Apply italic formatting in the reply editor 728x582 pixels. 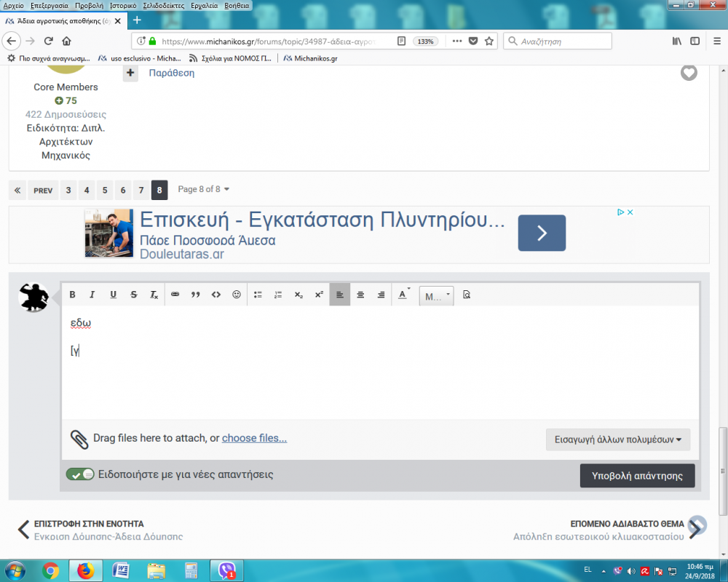(92, 295)
